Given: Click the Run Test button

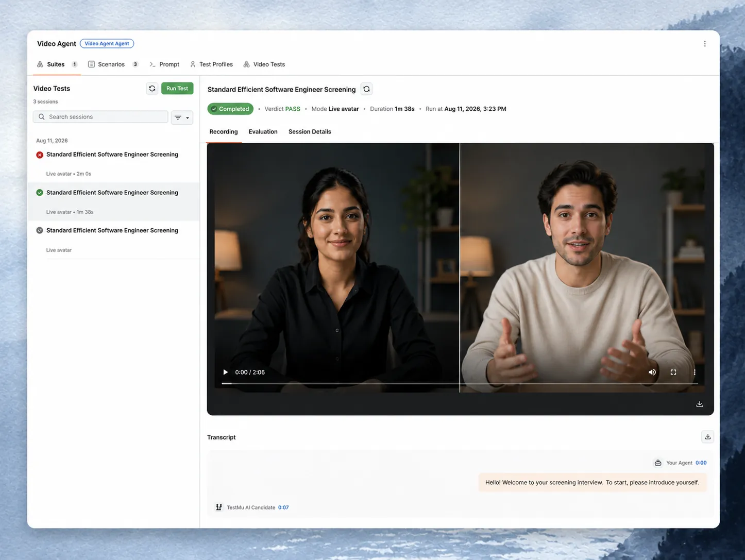Looking at the screenshot, I should [177, 89].
